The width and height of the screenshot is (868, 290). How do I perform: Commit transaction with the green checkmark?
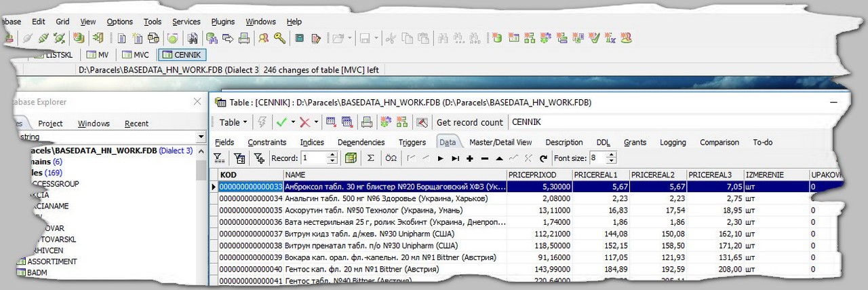(281, 122)
